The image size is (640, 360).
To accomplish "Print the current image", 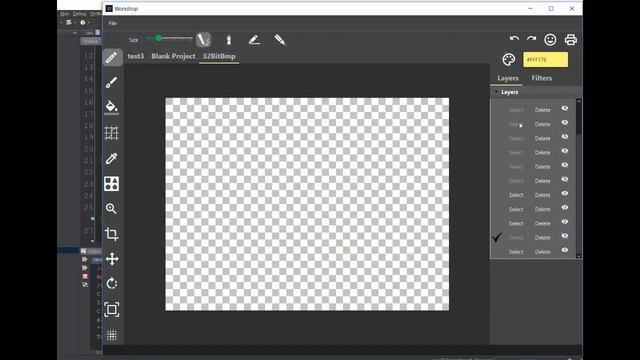I will [571, 40].
